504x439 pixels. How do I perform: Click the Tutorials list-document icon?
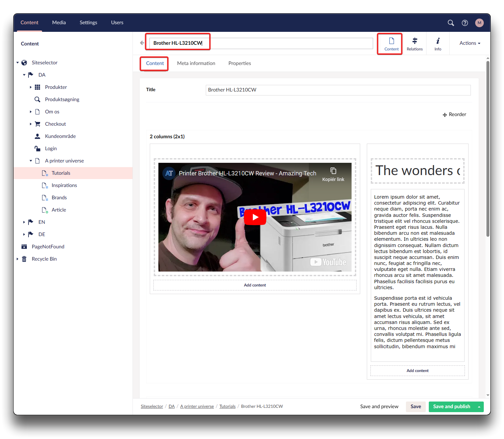45,173
